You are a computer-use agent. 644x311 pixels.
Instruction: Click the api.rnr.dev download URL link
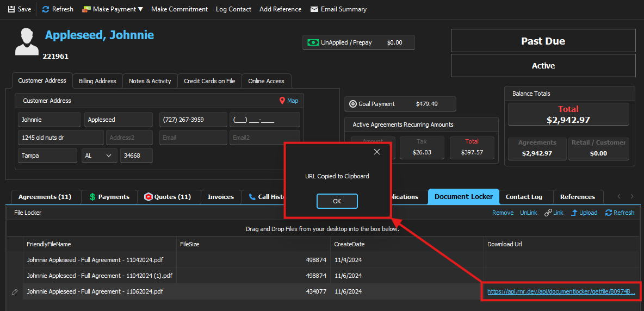click(x=561, y=292)
